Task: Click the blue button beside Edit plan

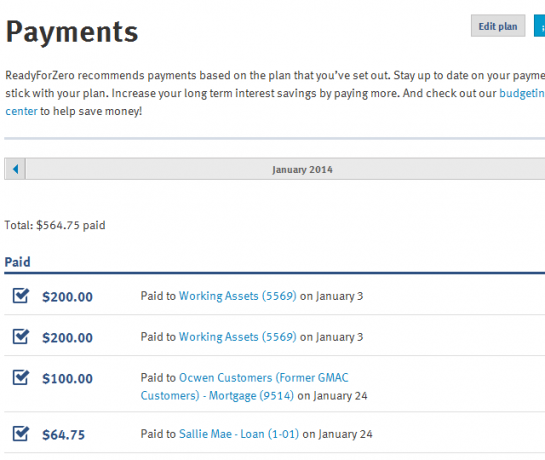Action: (539, 26)
